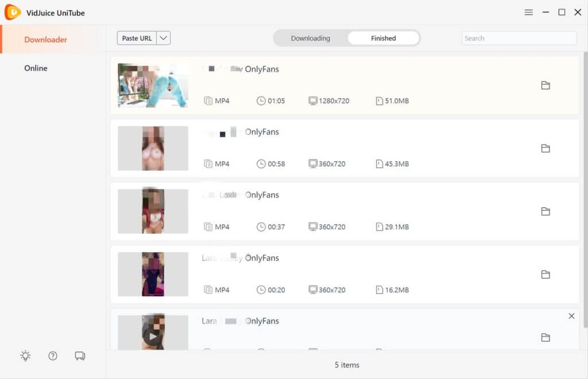588x379 pixels.
Task: Click the lightbulb tips icon
Action: click(25, 356)
